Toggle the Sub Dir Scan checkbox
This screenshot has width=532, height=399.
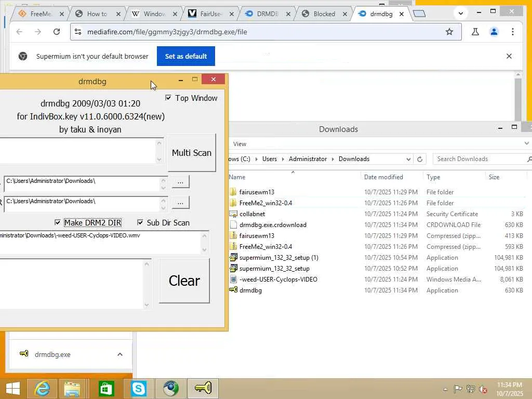click(x=140, y=222)
